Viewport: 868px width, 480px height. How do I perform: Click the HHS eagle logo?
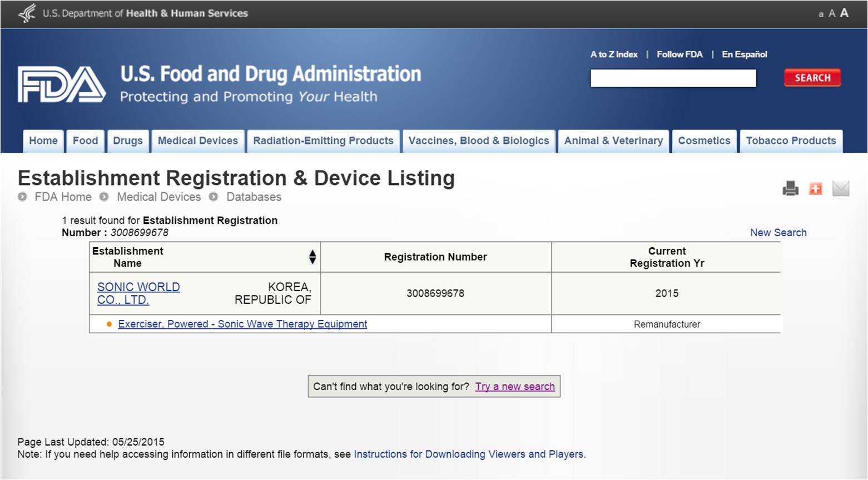(27, 13)
